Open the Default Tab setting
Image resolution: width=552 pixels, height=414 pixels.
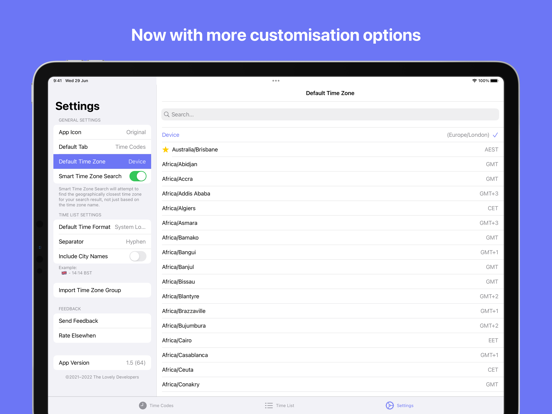pyautogui.click(x=102, y=147)
